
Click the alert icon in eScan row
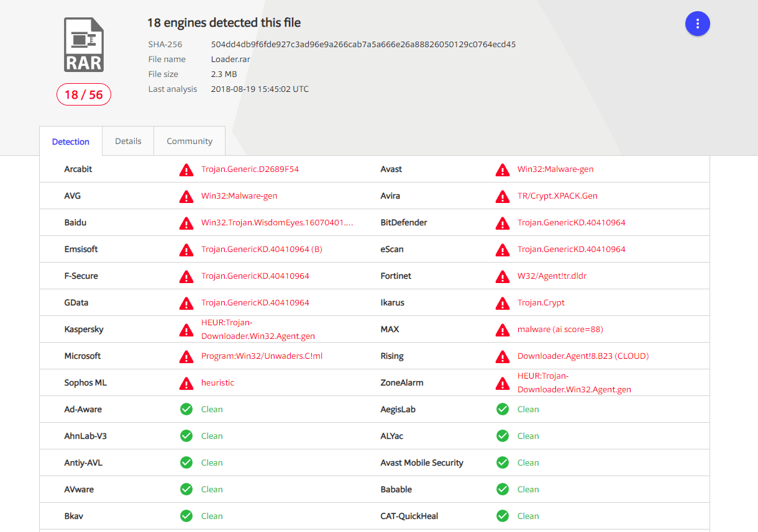[x=503, y=250]
